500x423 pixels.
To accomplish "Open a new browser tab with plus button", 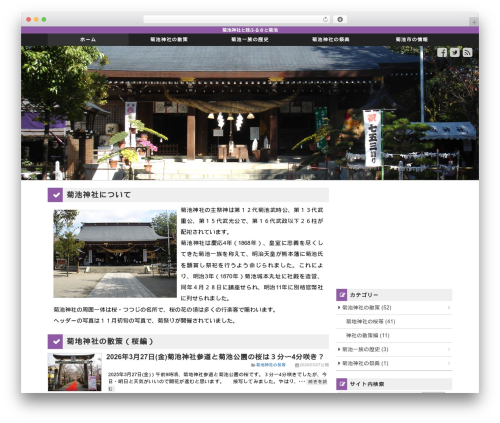I will pos(474,22).
